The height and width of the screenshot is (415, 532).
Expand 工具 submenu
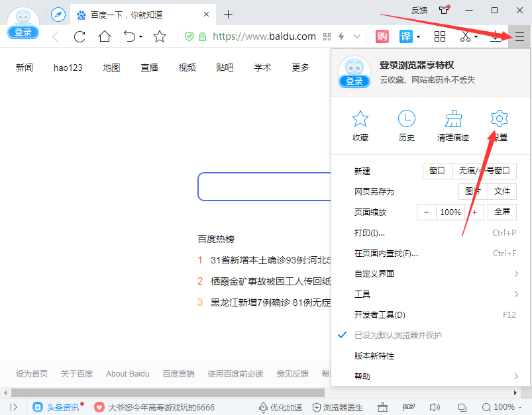tap(430, 294)
